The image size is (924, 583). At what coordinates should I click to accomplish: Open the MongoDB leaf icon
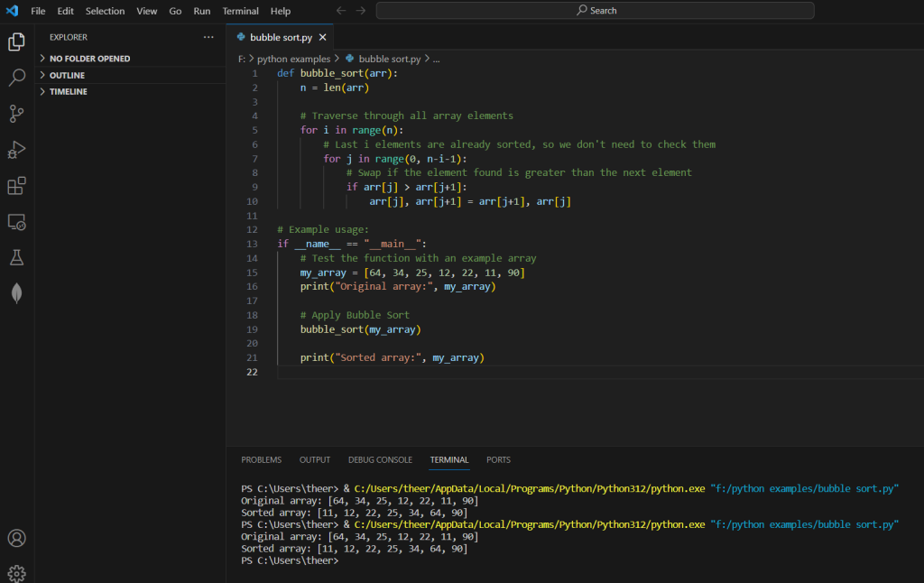tap(16, 293)
